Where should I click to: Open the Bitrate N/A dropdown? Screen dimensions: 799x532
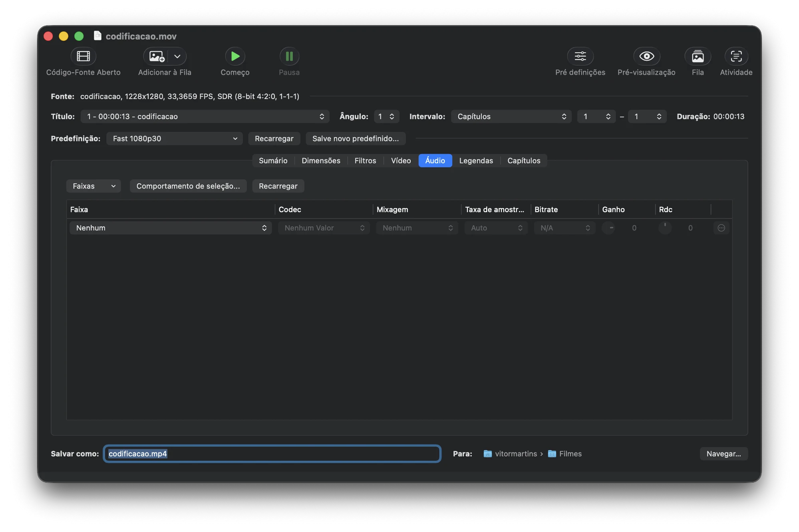tap(565, 228)
